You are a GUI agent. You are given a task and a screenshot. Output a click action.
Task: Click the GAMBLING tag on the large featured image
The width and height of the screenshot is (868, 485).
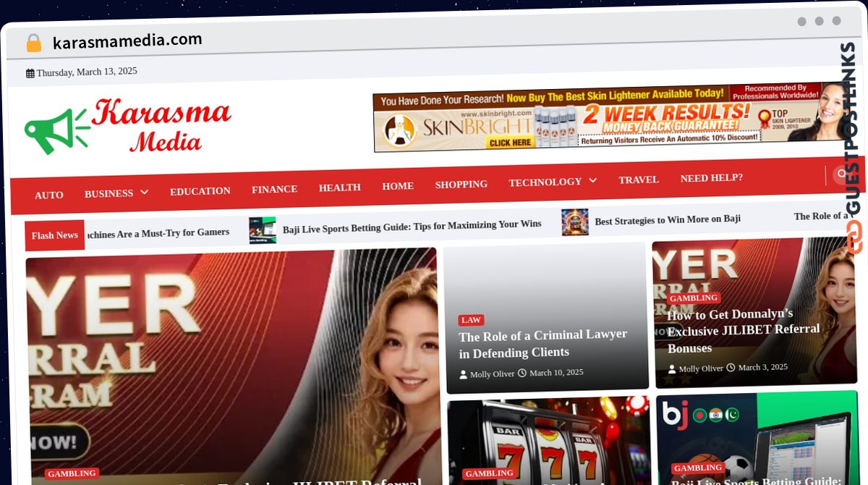tap(72, 474)
